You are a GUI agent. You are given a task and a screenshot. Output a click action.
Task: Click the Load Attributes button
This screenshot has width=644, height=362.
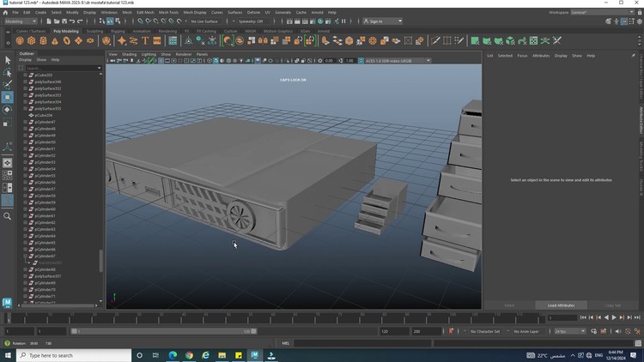(561, 305)
